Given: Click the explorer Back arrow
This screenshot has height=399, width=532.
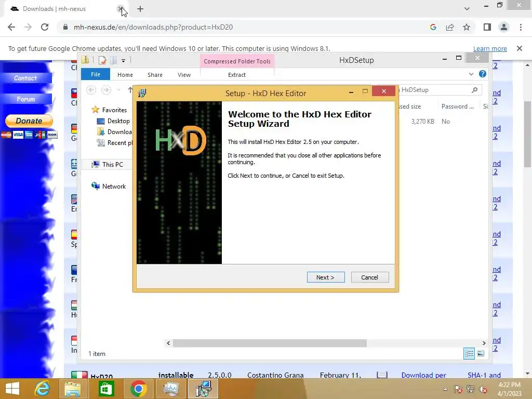Looking at the screenshot, I should click(x=91, y=90).
